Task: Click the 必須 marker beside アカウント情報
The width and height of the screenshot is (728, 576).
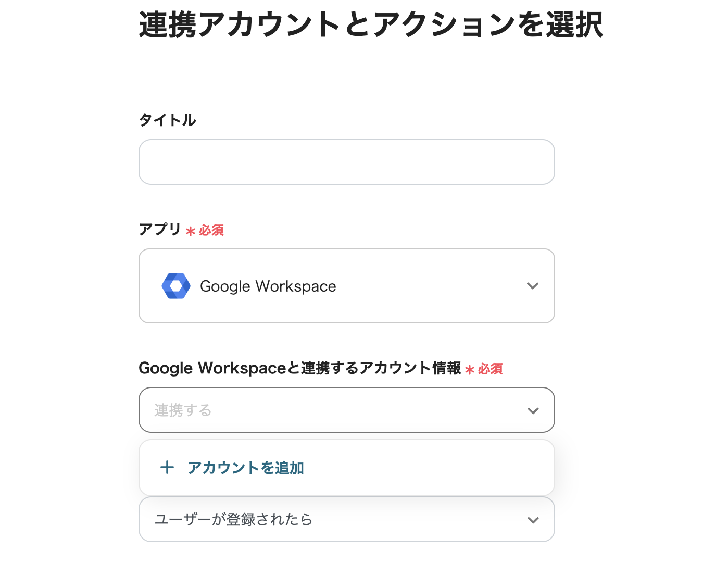Action: tap(491, 369)
